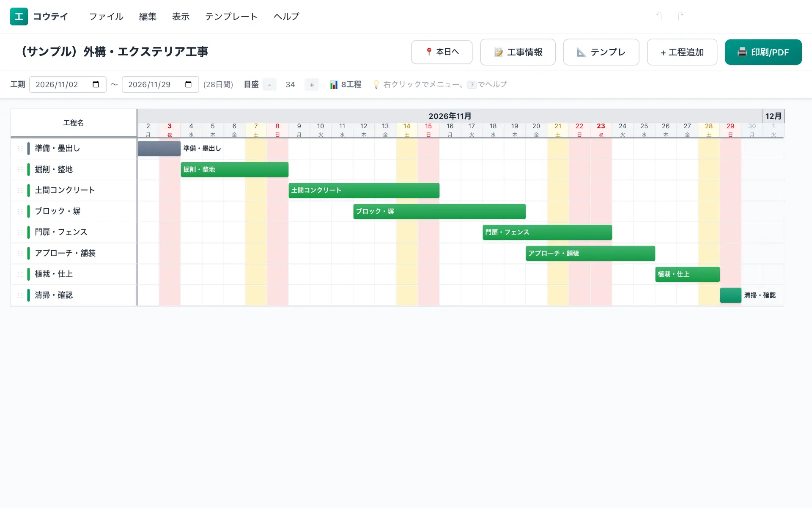812x508 pixels.
Task: Click drag handle for ブロック・塀 row
Action: [20, 211]
